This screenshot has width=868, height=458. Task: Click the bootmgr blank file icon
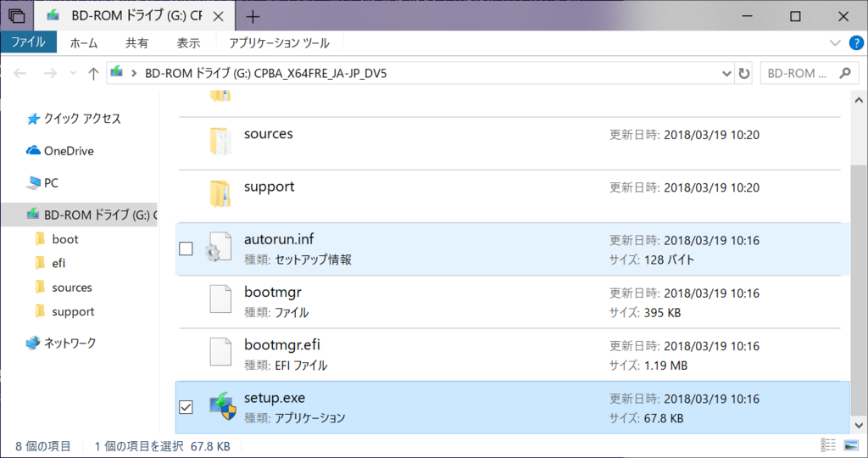220,299
